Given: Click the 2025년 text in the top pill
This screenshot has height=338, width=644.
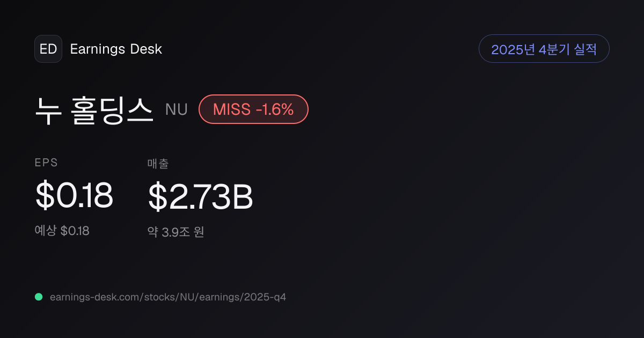Looking at the screenshot, I should (513, 49).
